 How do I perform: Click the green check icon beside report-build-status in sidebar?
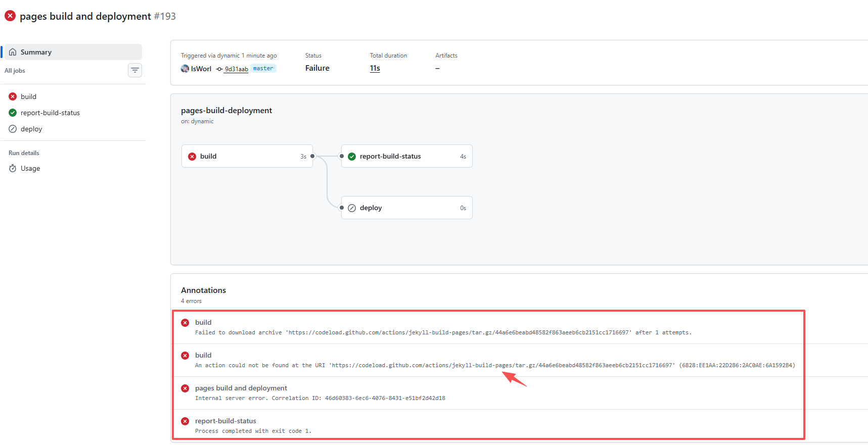[x=13, y=113]
